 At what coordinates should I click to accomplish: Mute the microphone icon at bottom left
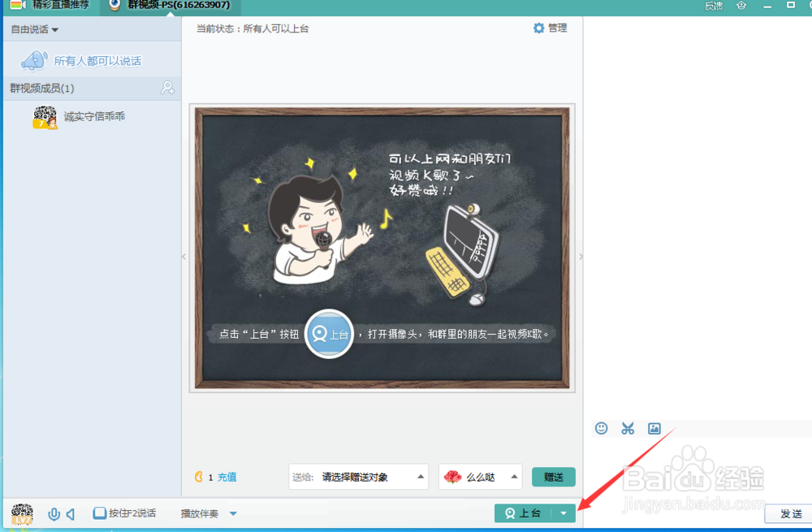pyautogui.click(x=54, y=513)
